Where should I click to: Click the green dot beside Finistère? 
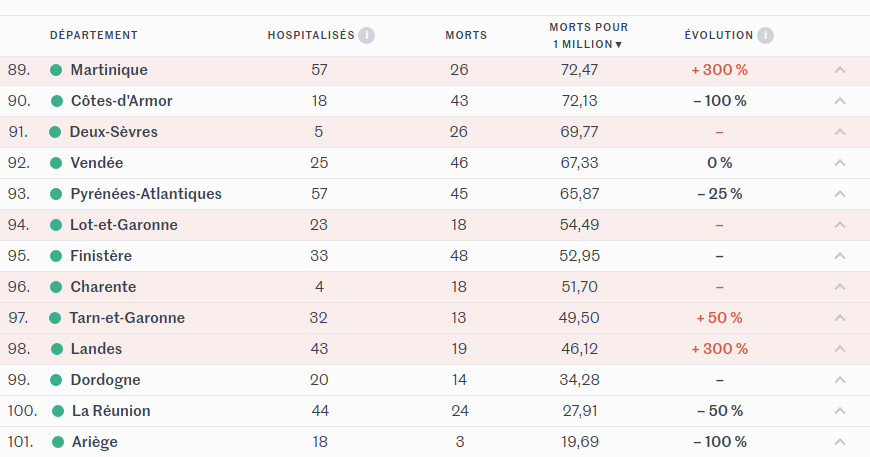56,256
